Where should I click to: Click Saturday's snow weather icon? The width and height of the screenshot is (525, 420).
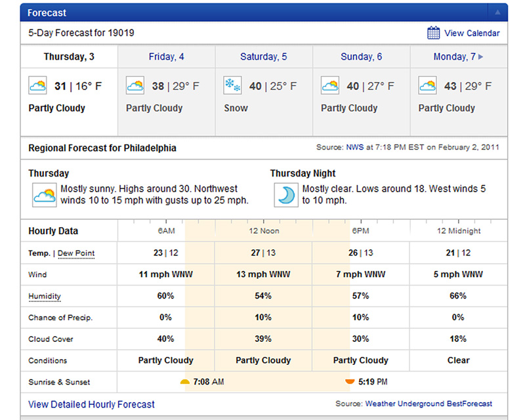tap(233, 86)
